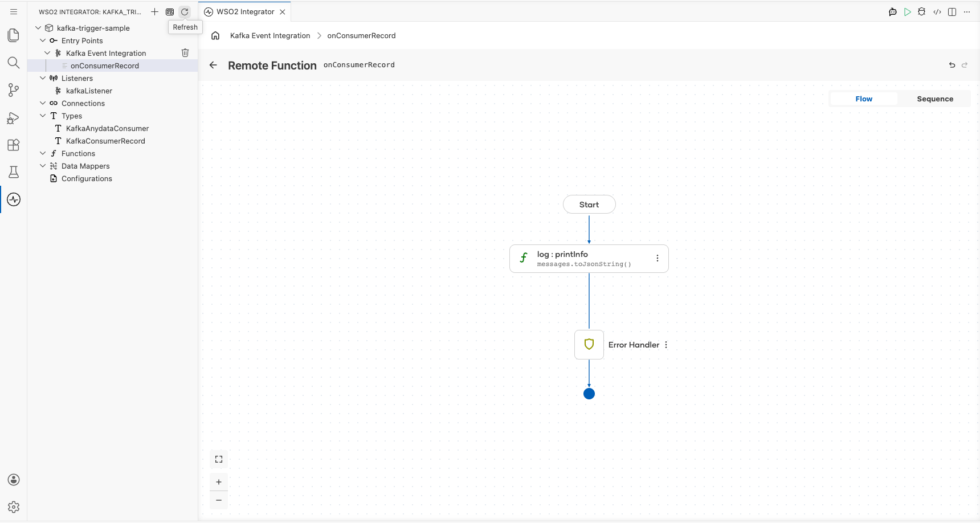Viewport: 980px width, 523px height.
Task: Open the Accounts menu
Action: tap(14, 480)
